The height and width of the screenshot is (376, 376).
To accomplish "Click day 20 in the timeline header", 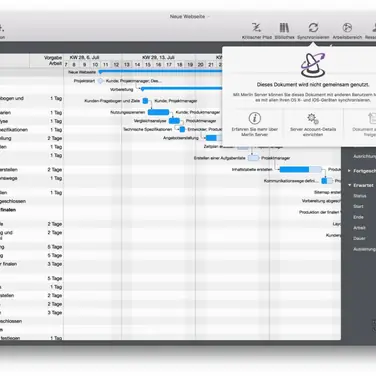I will [x=200, y=64].
